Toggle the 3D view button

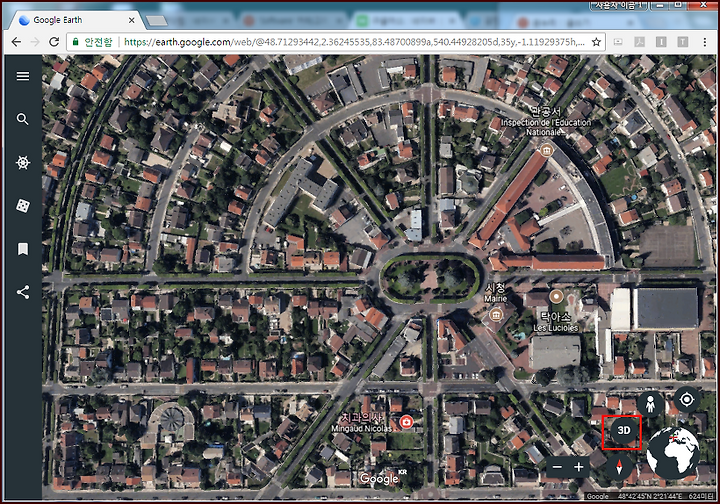point(623,431)
